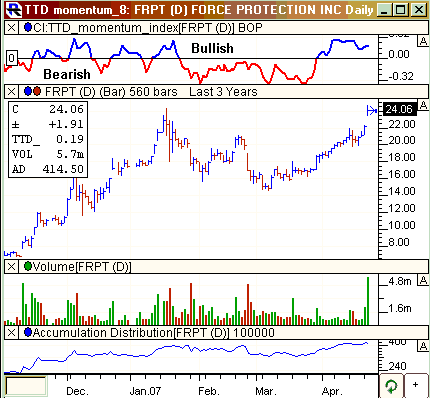Click the Dec. date axis label

[77, 391]
